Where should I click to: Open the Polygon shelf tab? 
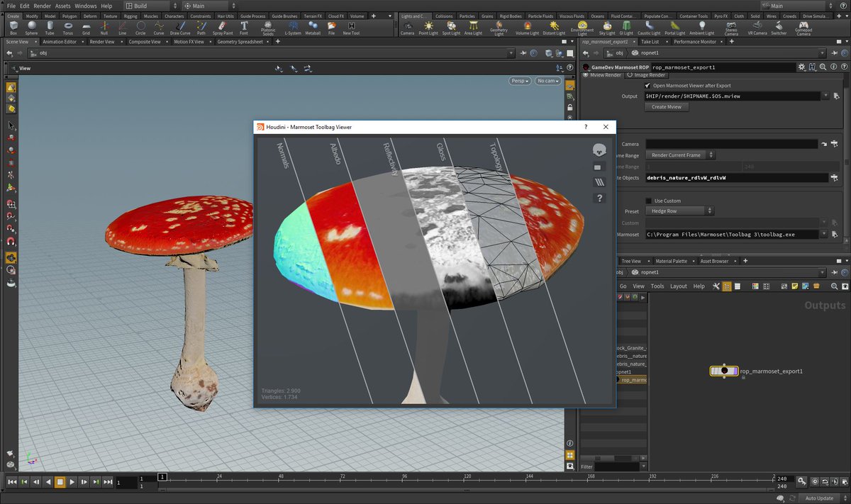click(x=69, y=16)
